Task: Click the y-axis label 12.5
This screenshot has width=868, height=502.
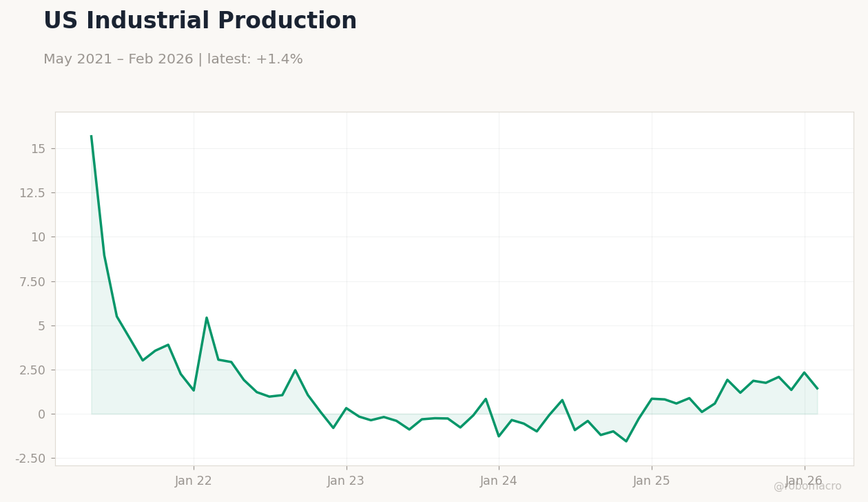Action: 32,193
